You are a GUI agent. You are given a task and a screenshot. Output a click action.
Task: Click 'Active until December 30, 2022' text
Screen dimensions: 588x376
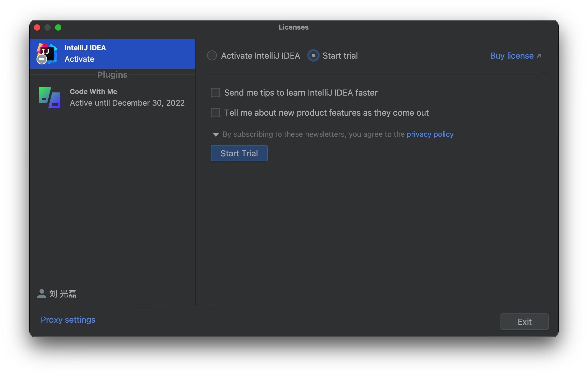[x=127, y=103]
